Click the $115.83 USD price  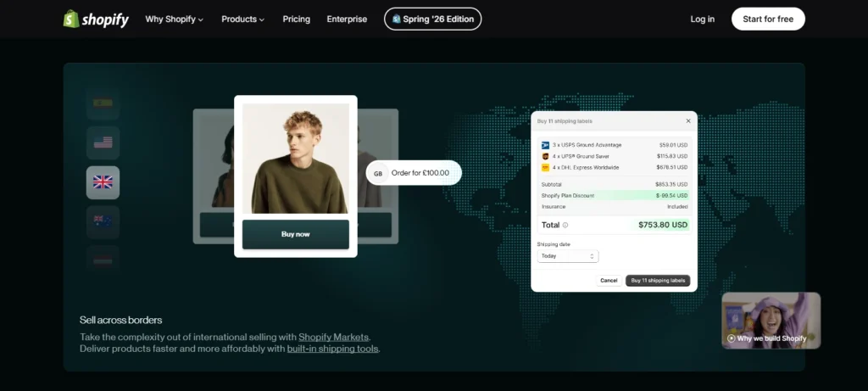[672, 156]
